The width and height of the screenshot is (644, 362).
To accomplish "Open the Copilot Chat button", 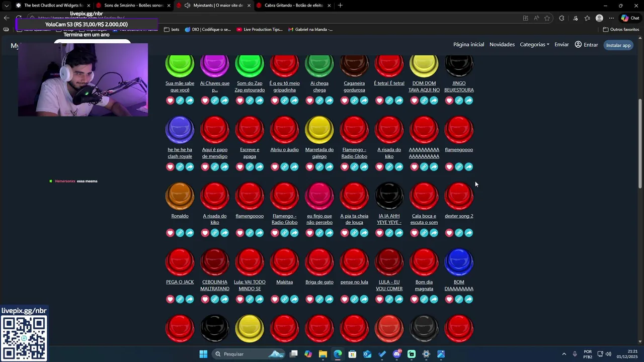I will (630, 18).
